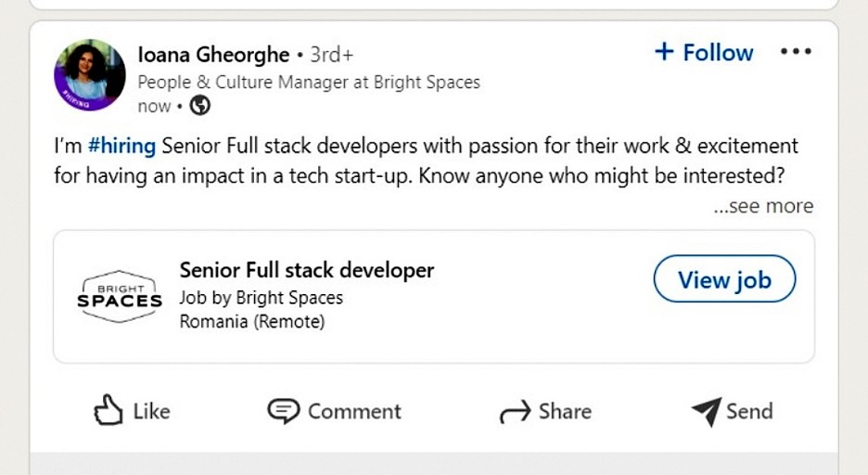Follow Ioana Gheorghe
Viewport: 868px width, 475px height.
point(704,53)
